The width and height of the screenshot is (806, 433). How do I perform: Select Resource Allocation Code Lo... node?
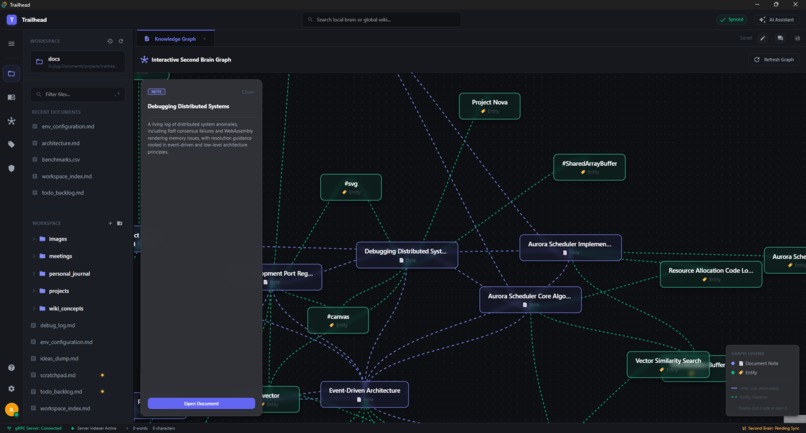point(711,274)
